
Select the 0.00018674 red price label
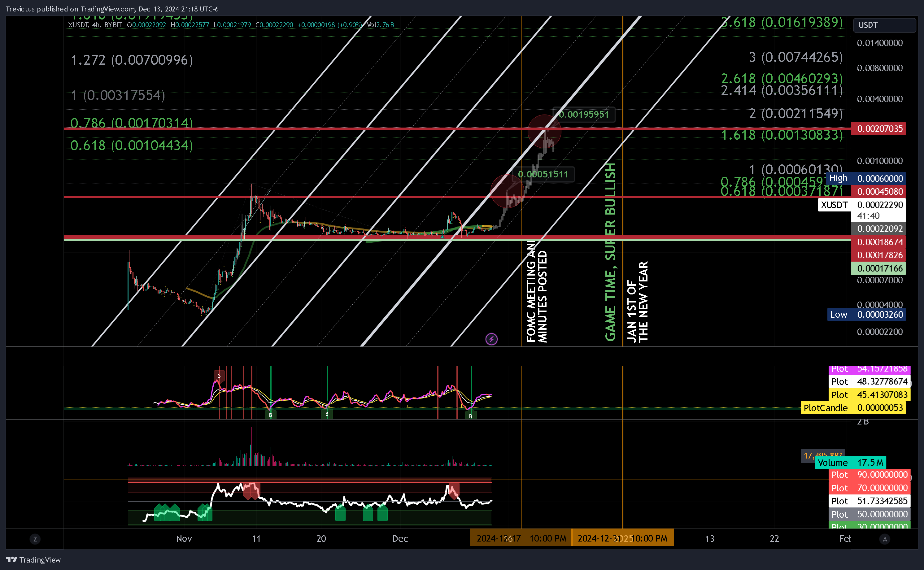pos(878,241)
